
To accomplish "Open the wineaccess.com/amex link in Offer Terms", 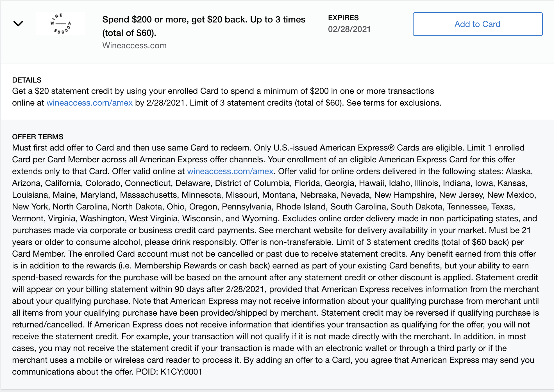I will point(230,171).
